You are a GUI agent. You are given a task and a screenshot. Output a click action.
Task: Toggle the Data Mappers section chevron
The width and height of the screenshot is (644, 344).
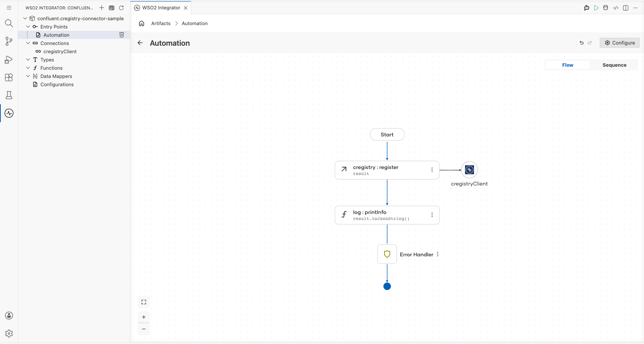28,76
